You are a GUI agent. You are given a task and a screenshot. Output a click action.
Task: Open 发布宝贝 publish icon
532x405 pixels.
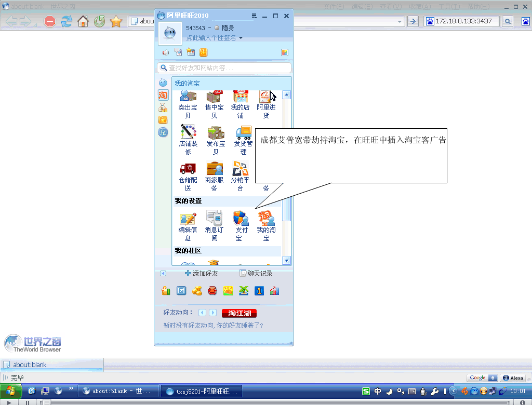[x=216, y=139]
